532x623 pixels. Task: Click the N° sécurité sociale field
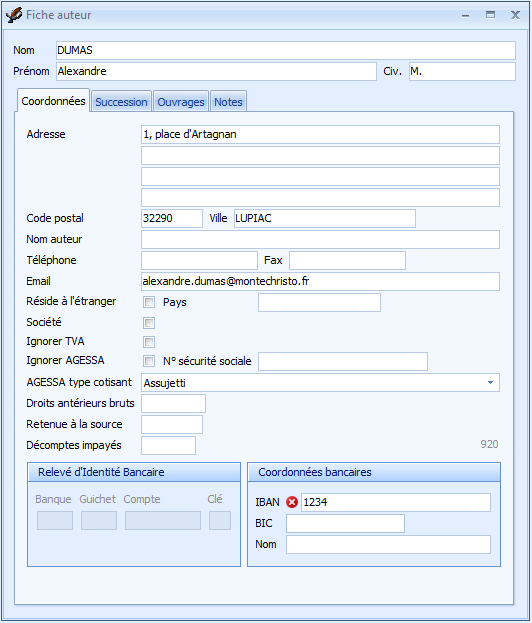coord(343,361)
